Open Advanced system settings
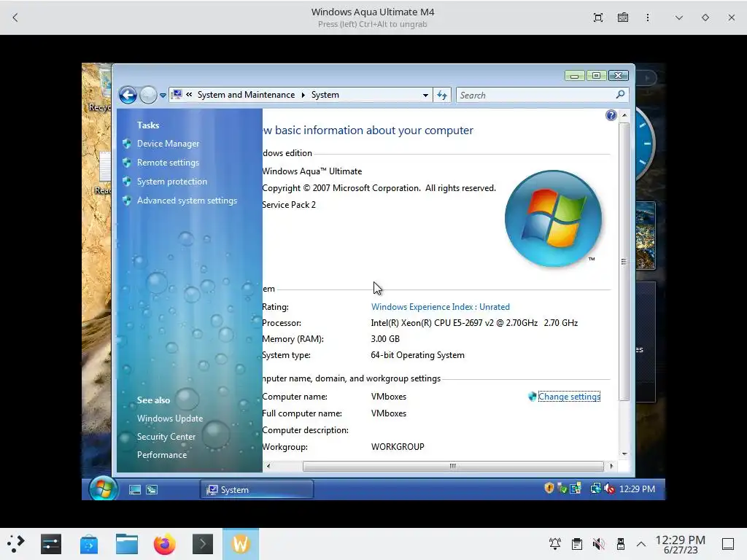Image resolution: width=747 pixels, height=560 pixels. 187,201
